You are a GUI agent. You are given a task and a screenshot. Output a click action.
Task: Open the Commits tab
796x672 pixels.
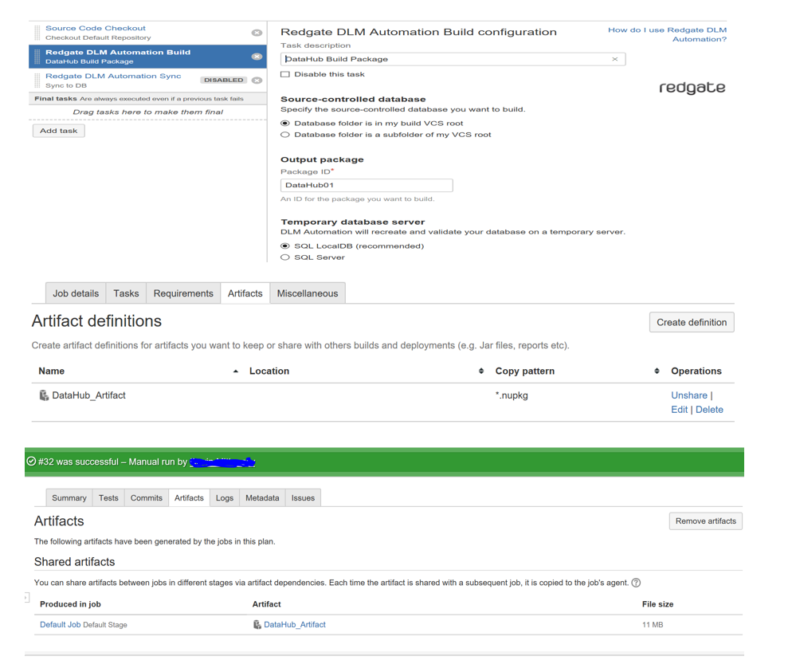146,497
